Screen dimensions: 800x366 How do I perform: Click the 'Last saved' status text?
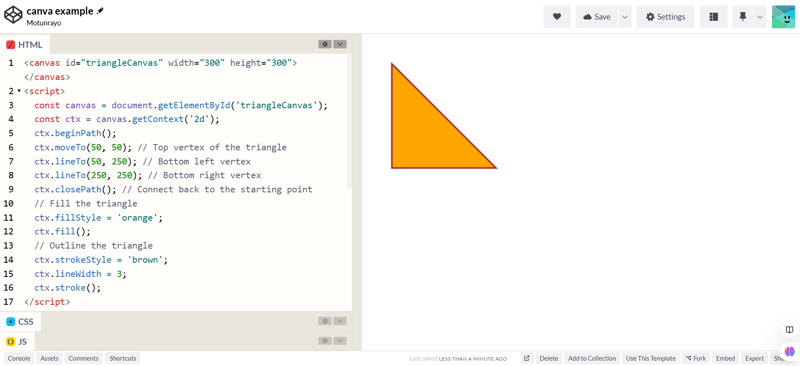click(x=458, y=358)
